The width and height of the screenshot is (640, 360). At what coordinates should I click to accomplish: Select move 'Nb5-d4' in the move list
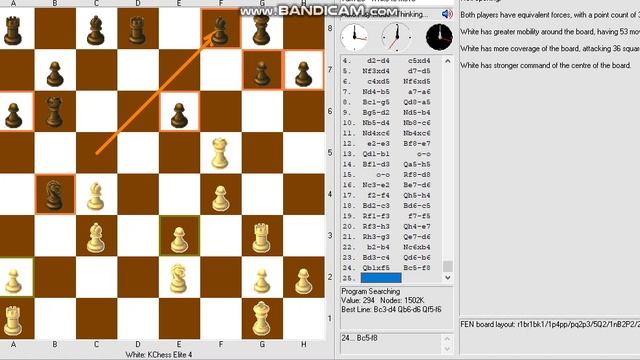coord(376,123)
